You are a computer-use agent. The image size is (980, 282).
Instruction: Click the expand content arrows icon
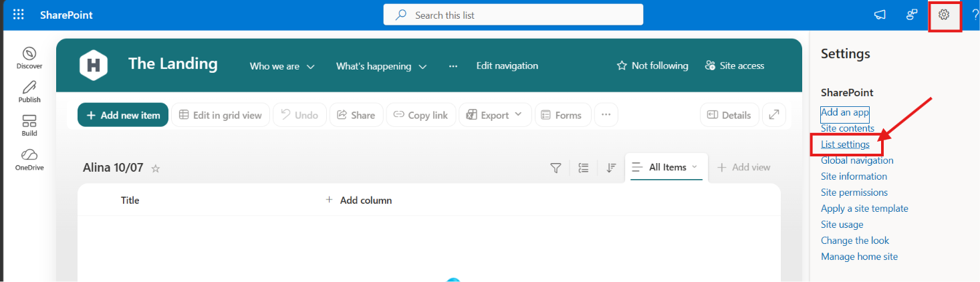click(x=774, y=115)
